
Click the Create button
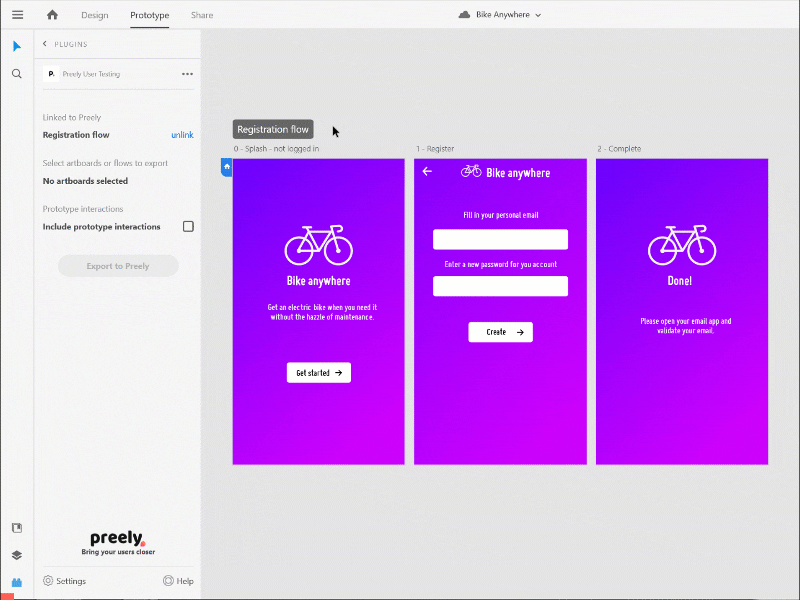pyautogui.click(x=501, y=332)
